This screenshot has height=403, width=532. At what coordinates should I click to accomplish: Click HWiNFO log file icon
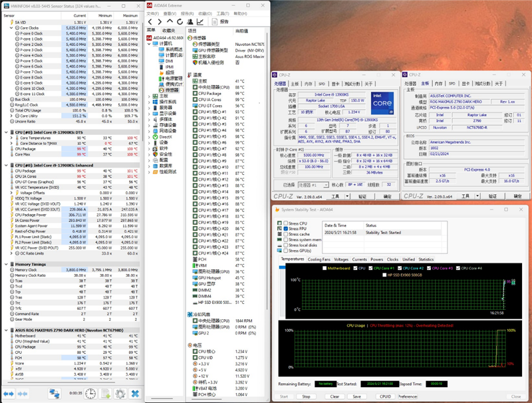point(104,394)
